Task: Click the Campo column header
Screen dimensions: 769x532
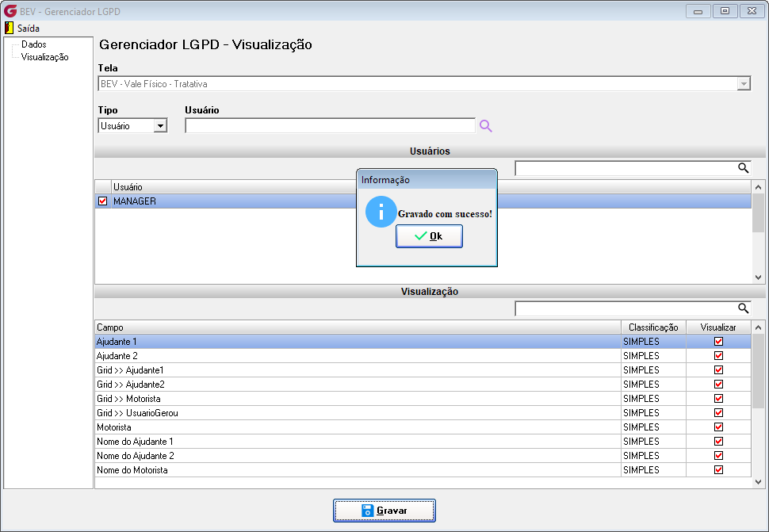Action: pyautogui.click(x=358, y=327)
